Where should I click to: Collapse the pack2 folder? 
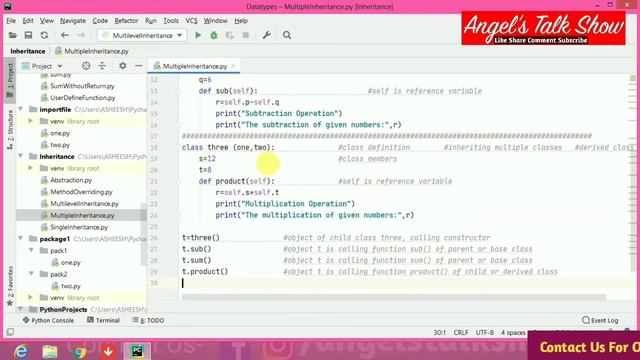(31, 274)
